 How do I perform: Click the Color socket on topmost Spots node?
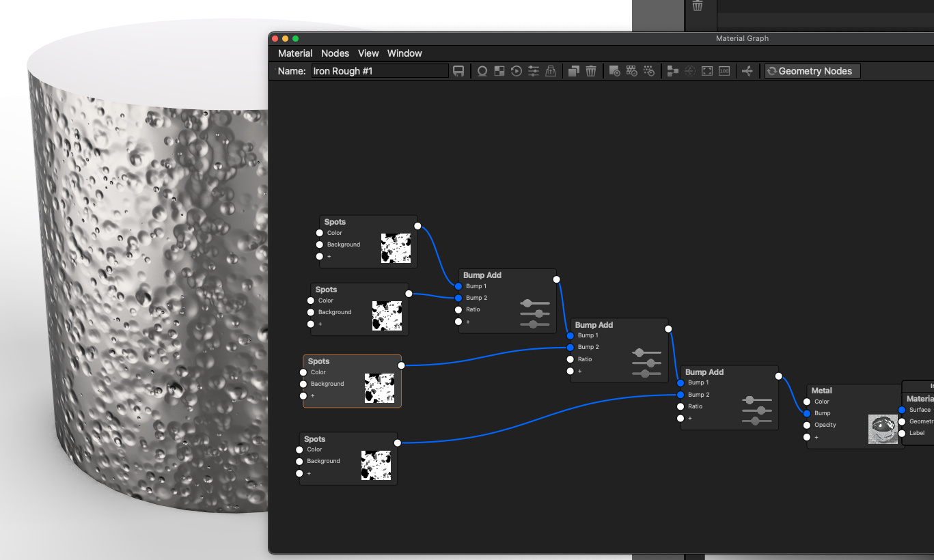point(319,233)
